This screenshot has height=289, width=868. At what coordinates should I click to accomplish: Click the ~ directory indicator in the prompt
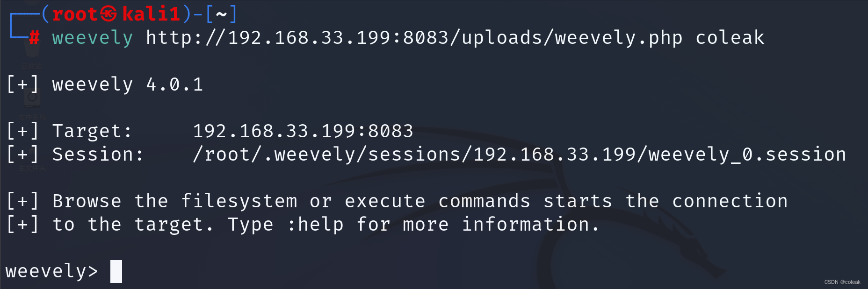point(221,14)
